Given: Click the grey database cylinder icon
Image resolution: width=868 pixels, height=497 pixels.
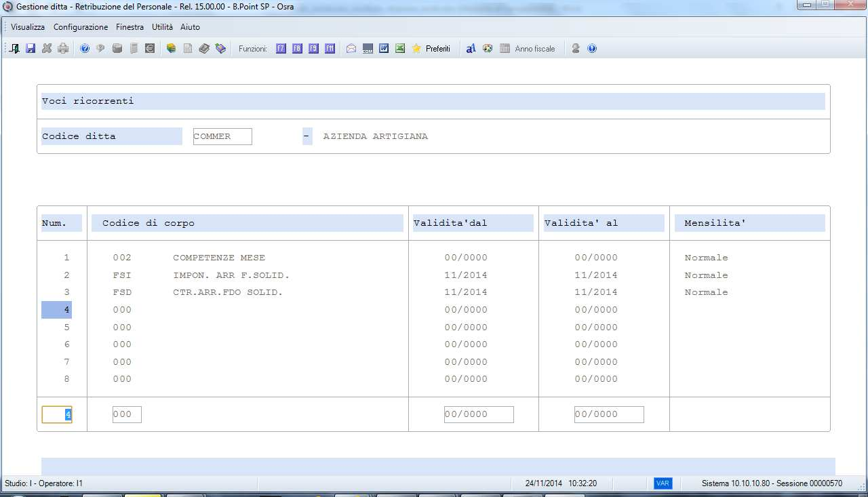Looking at the screenshot, I should coord(117,49).
